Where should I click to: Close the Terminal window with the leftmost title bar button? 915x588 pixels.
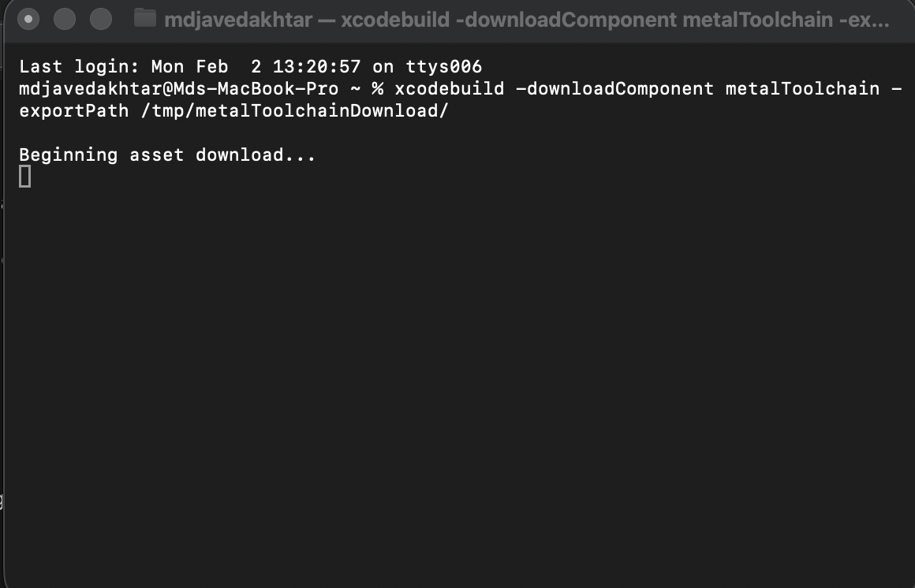coord(28,19)
